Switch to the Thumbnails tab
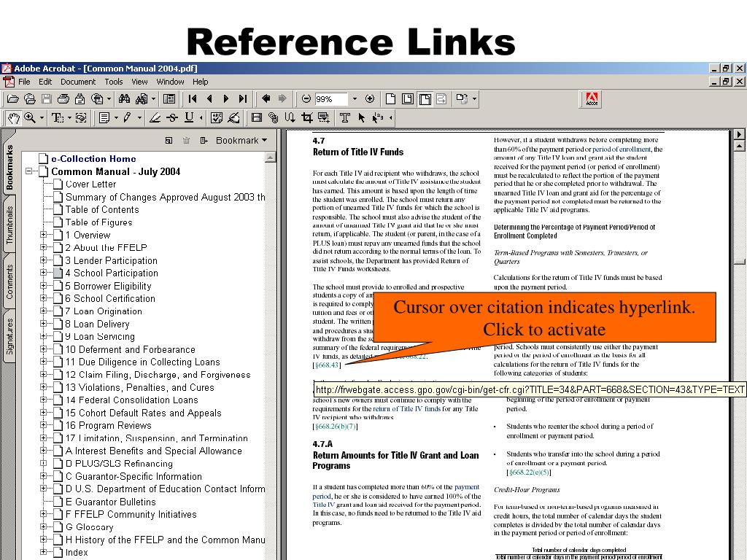This screenshot has width=747, height=560. 9,225
